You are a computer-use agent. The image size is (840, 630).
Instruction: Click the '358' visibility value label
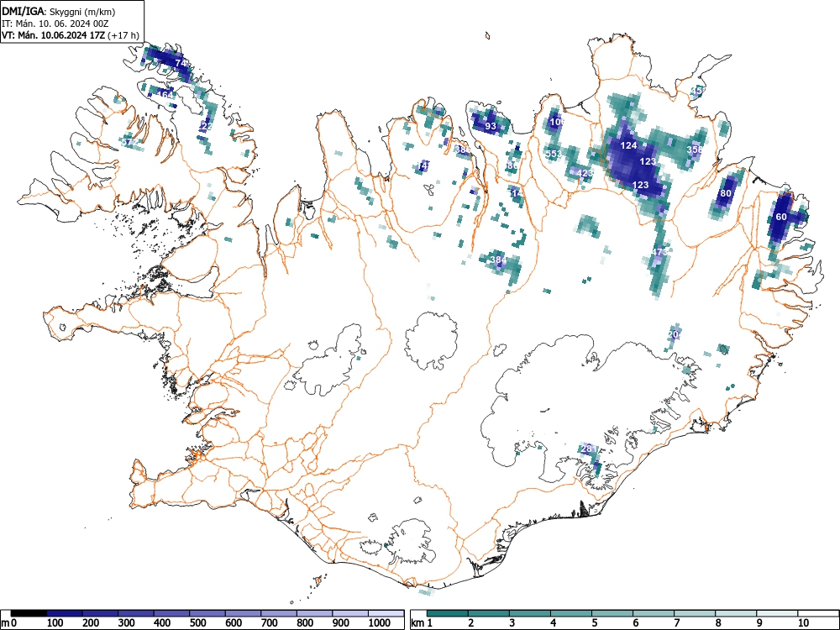[x=695, y=150]
